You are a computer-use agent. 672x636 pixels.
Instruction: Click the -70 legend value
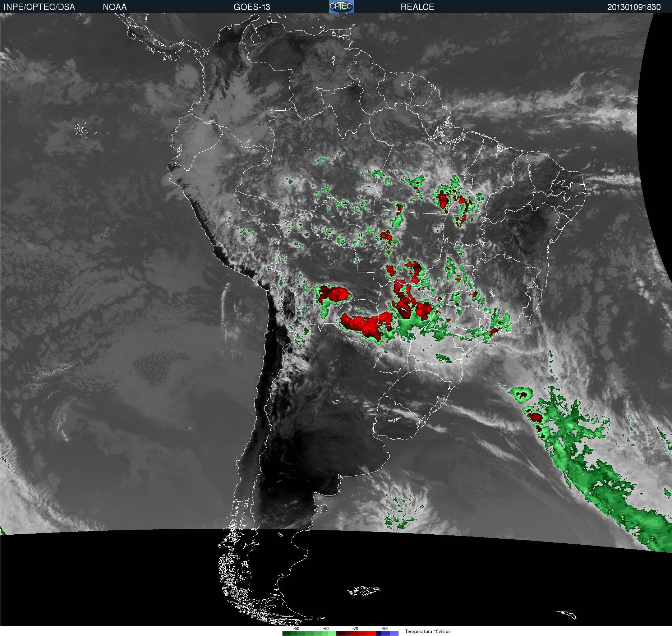(355, 628)
